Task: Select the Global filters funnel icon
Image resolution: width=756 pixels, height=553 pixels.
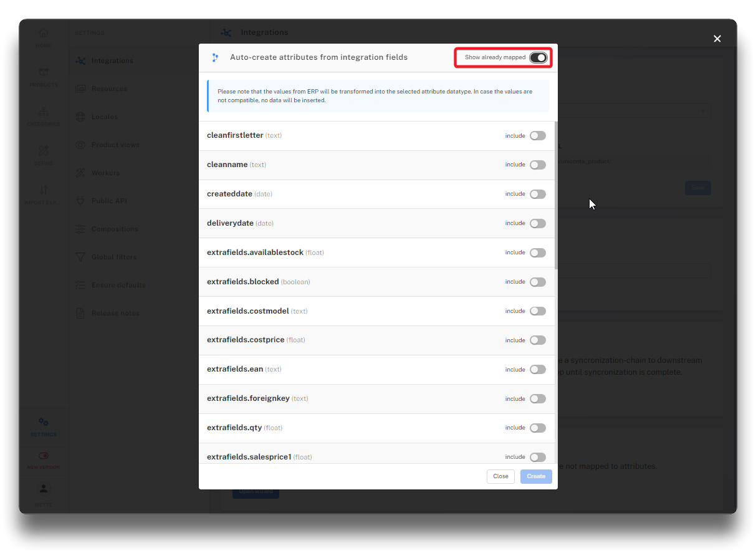Action: [x=80, y=257]
